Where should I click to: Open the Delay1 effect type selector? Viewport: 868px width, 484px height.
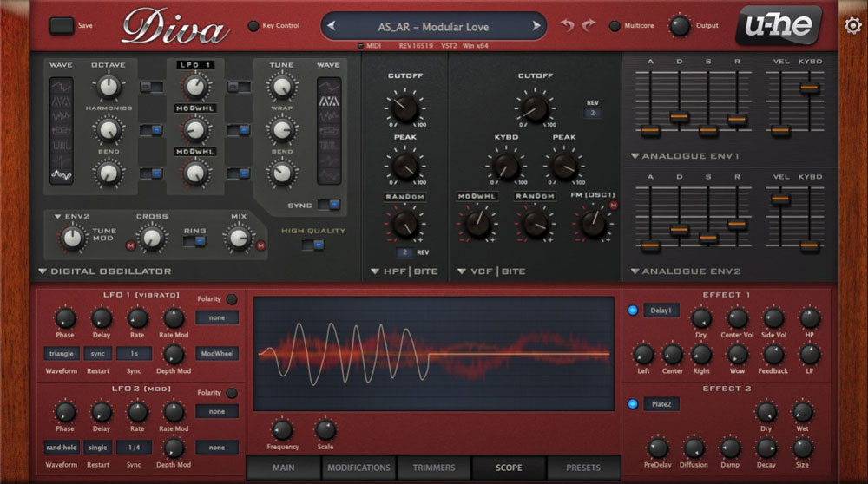point(661,311)
